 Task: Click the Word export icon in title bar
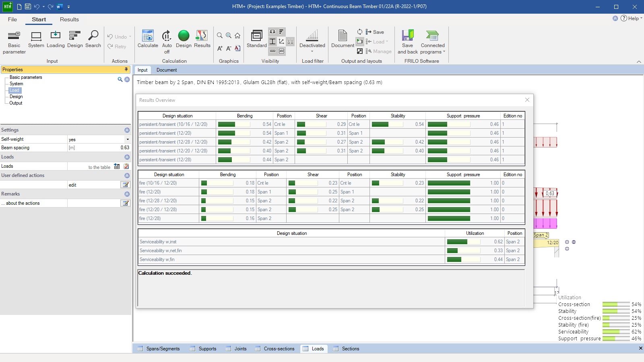click(60, 6)
